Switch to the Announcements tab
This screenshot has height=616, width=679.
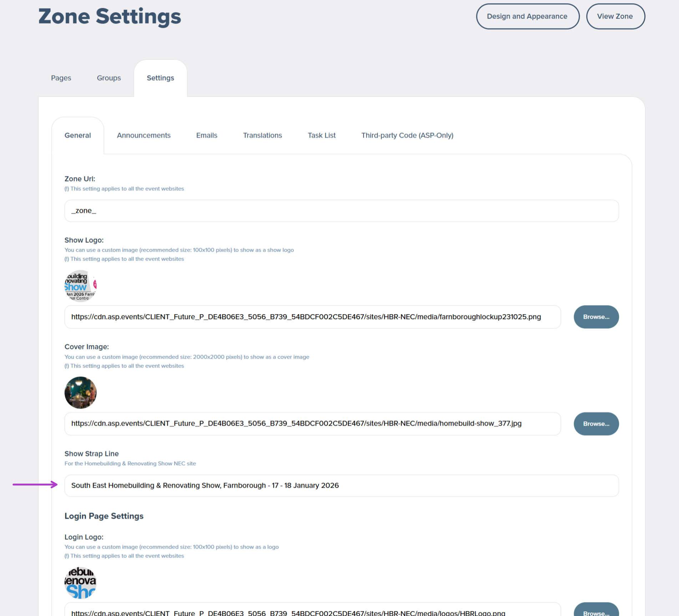[143, 135]
